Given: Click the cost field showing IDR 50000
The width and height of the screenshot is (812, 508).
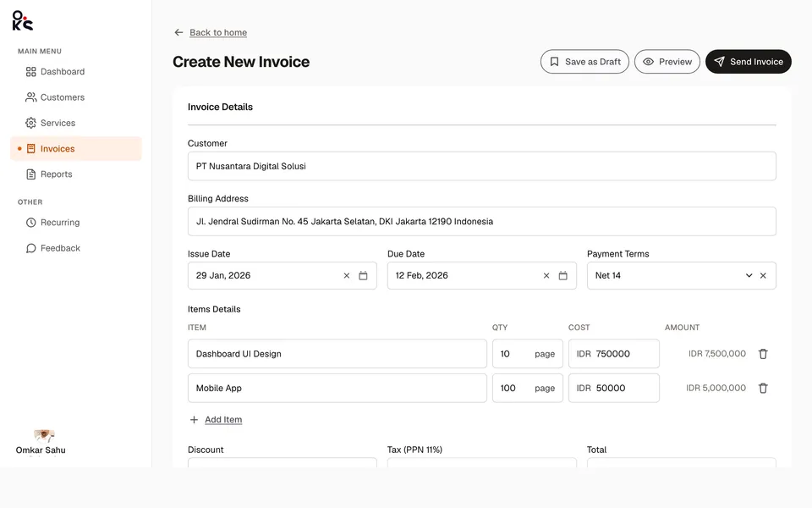Looking at the screenshot, I should point(614,389).
